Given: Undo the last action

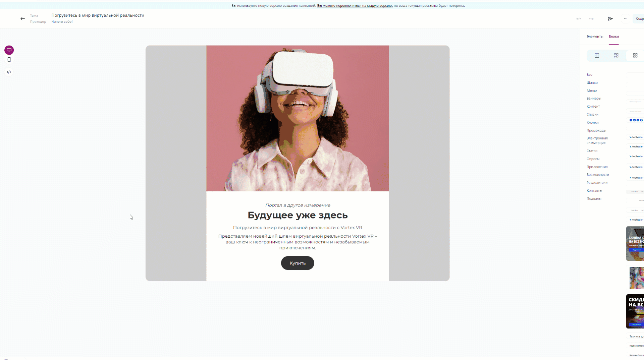Looking at the screenshot, I should (x=579, y=19).
